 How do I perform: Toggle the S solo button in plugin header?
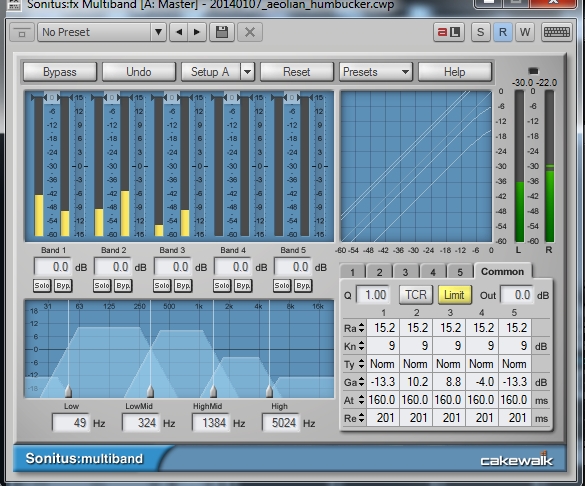click(481, 32)
